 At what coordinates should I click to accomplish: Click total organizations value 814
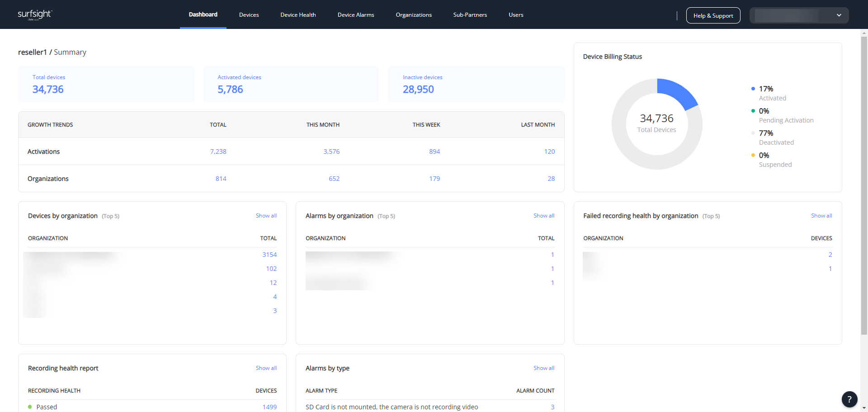[x=221, y=179]
